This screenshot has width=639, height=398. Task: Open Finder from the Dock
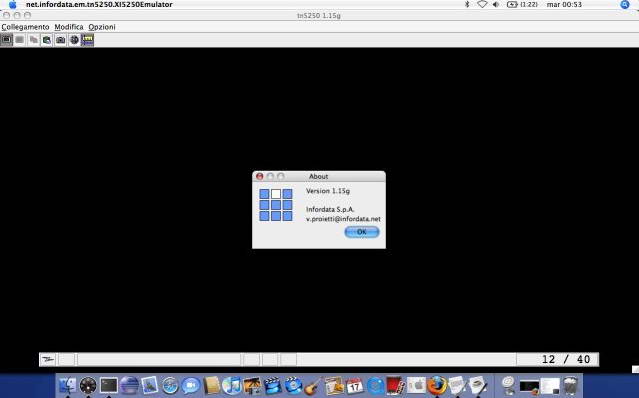(68, 385)
